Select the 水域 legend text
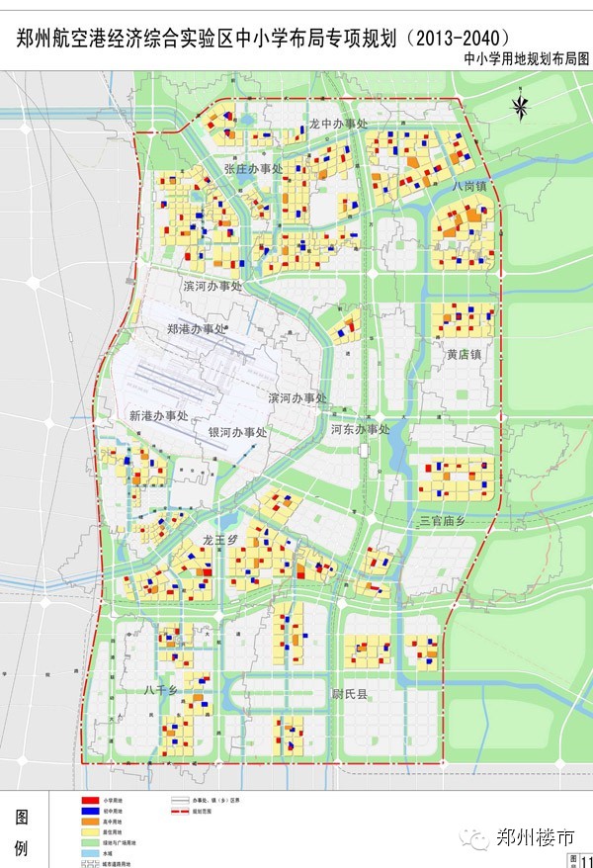Image resolution: width=593 pixels, height=868 pixels. (108, 853)
